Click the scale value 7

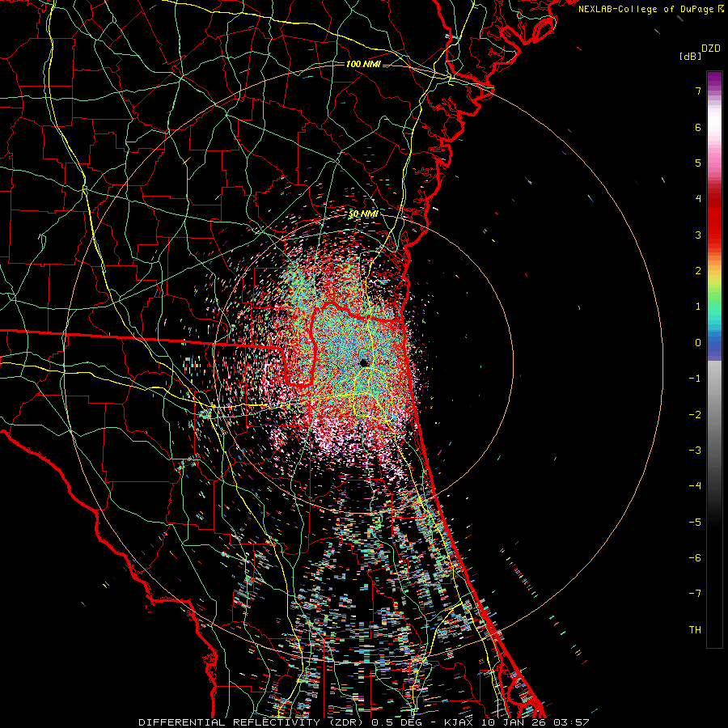698,91
